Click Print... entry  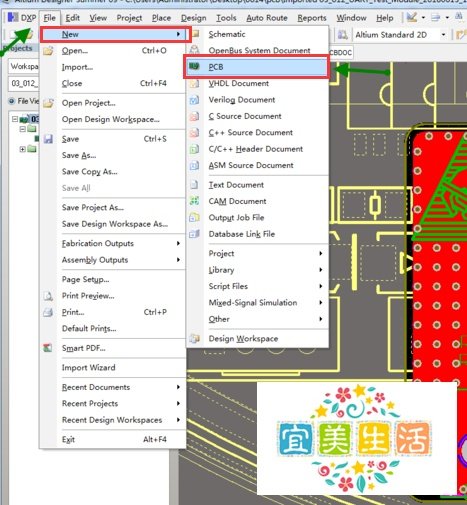pos(112,312)
